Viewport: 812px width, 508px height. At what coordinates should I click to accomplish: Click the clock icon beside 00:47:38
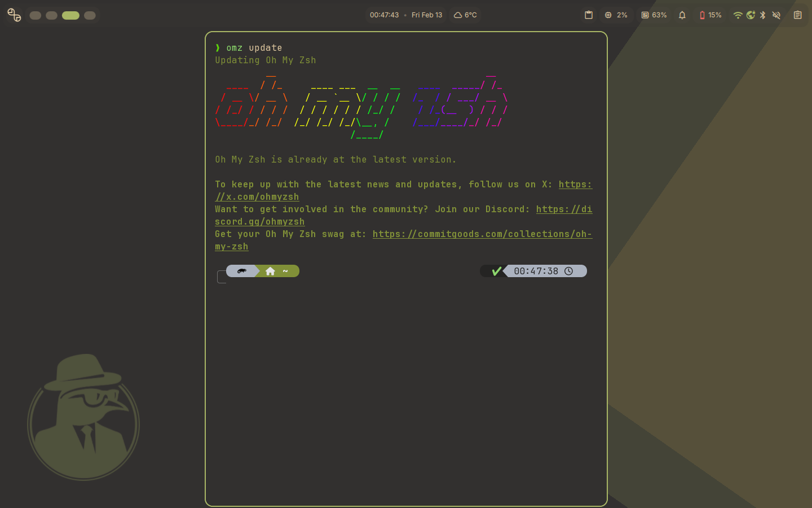(x=569, y=271)
